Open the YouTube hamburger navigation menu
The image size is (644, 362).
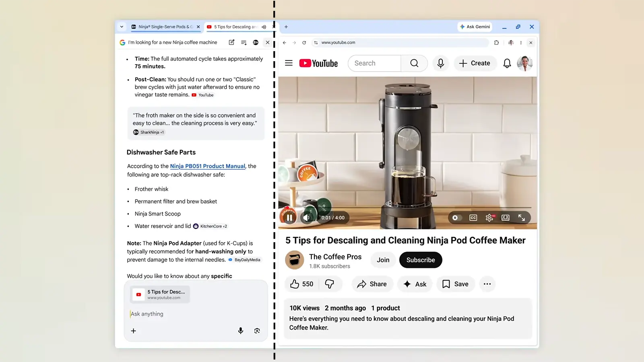(x=289, y=63)
